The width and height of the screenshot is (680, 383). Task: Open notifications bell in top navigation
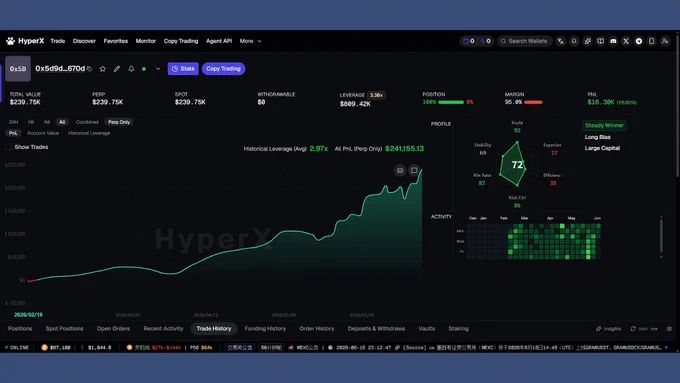coord(574,41)
